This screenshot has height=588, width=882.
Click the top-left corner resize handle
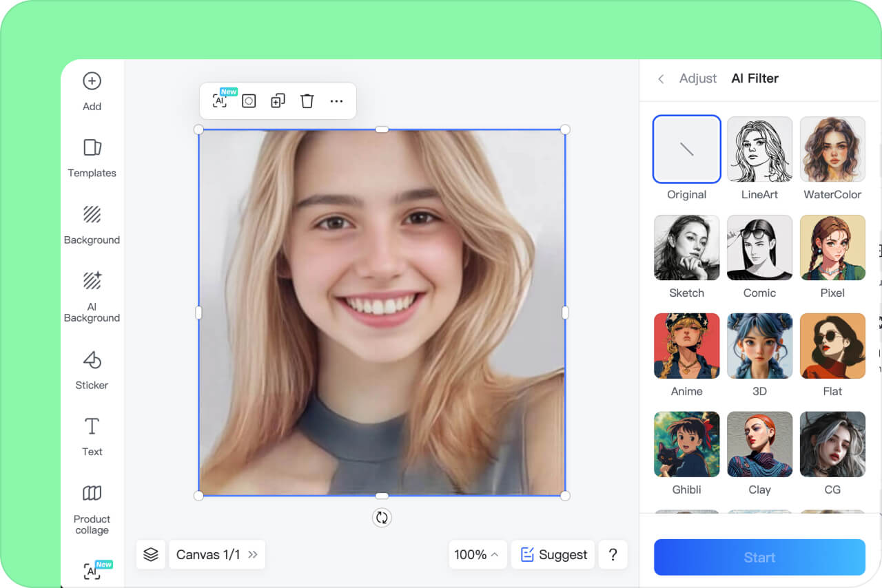[198, 129]
